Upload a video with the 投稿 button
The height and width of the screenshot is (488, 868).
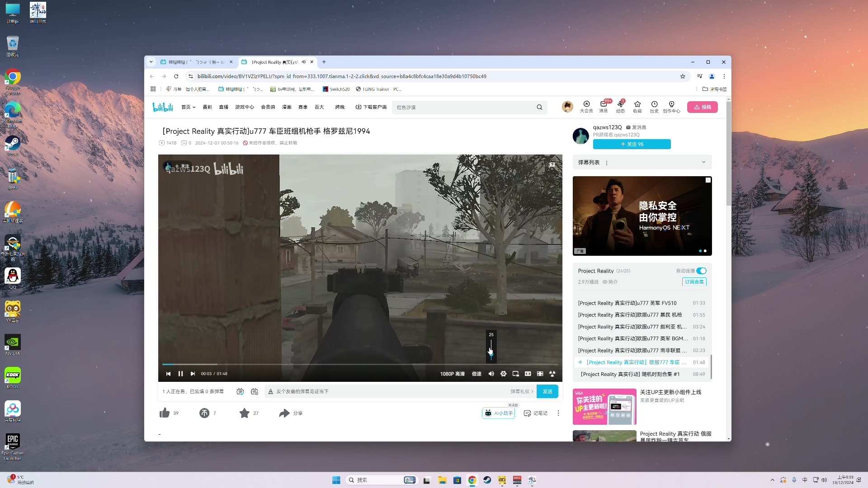click(x=703, y=107)
